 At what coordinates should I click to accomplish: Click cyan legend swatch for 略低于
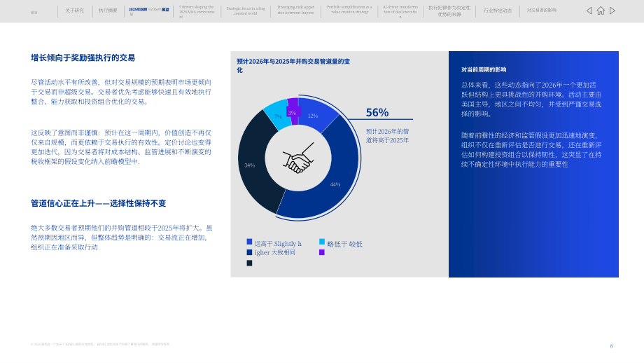(x=322, y=242)
